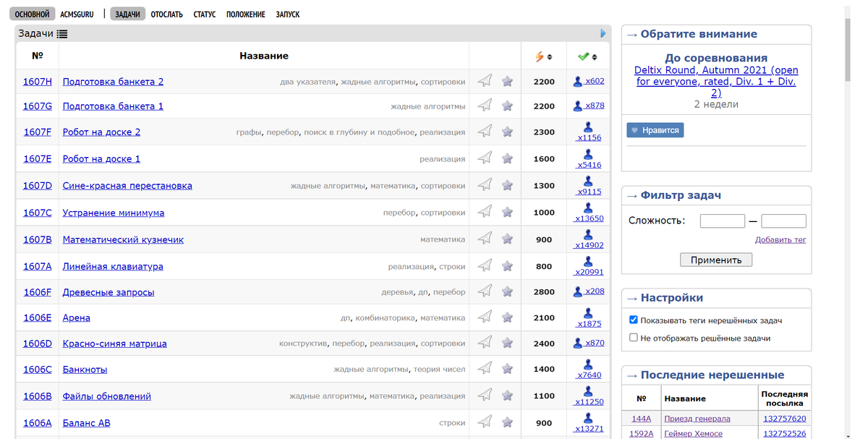This screenshot has height=439, width=868.
Task: Click submit icon for Арена
Action: point(485,316)
